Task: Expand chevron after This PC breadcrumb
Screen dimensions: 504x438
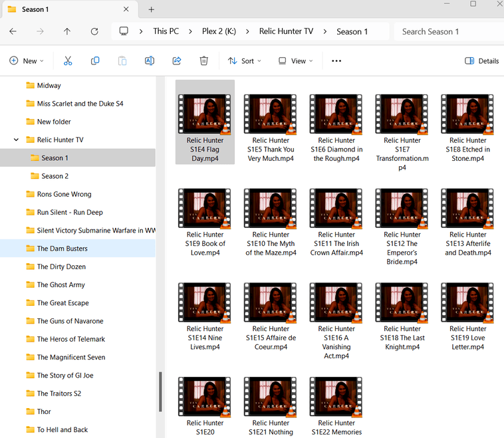Action: [x=190, y=31]
